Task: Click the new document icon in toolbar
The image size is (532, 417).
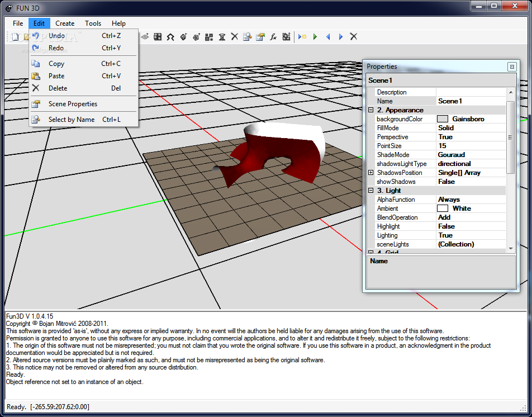Action: point(15,37)
